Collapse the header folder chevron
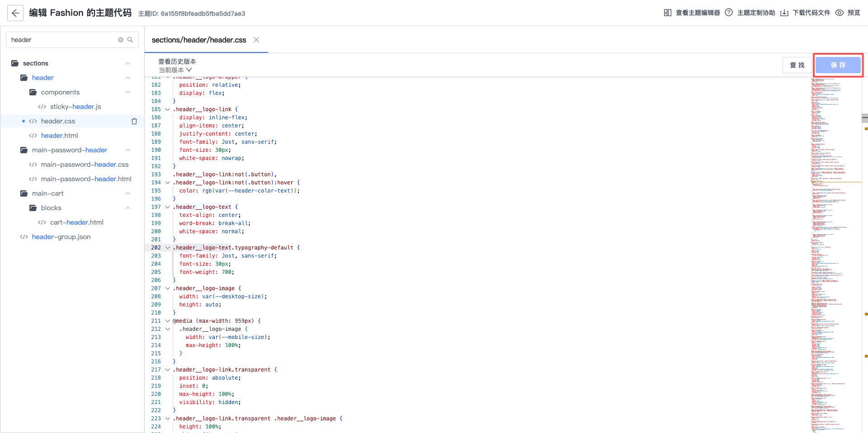Screen dimensions: 868x433 (x=128, y=78)
